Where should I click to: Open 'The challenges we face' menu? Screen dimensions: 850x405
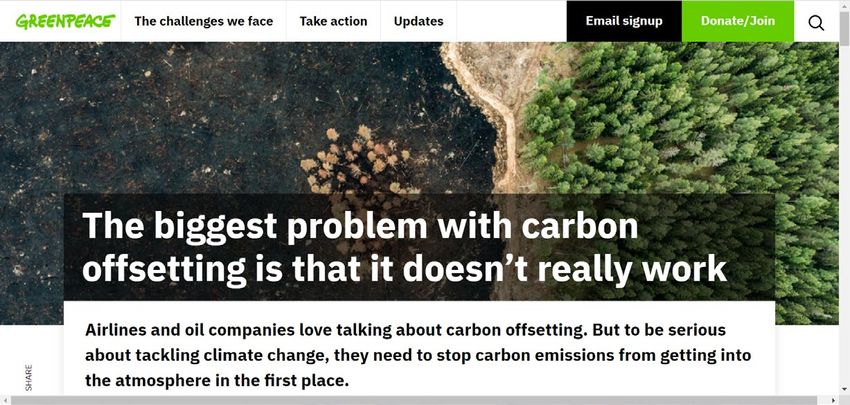(x=204, y=21)
